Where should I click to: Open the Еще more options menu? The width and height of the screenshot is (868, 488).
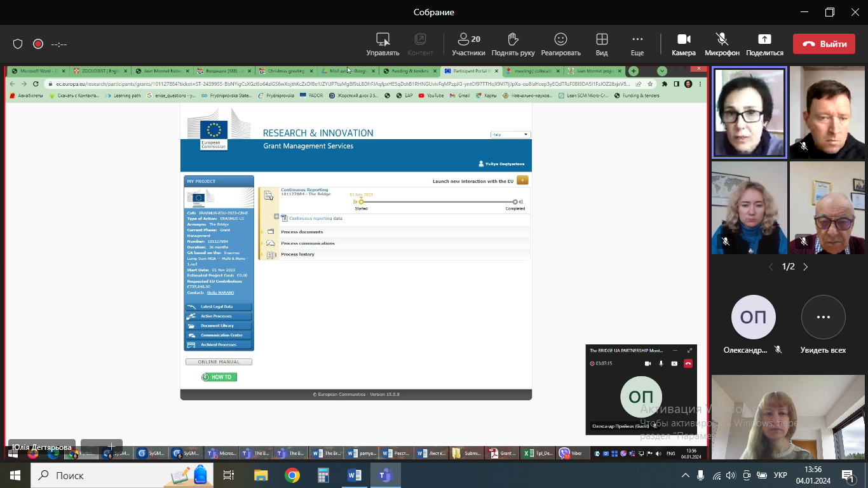coord(637,39)
